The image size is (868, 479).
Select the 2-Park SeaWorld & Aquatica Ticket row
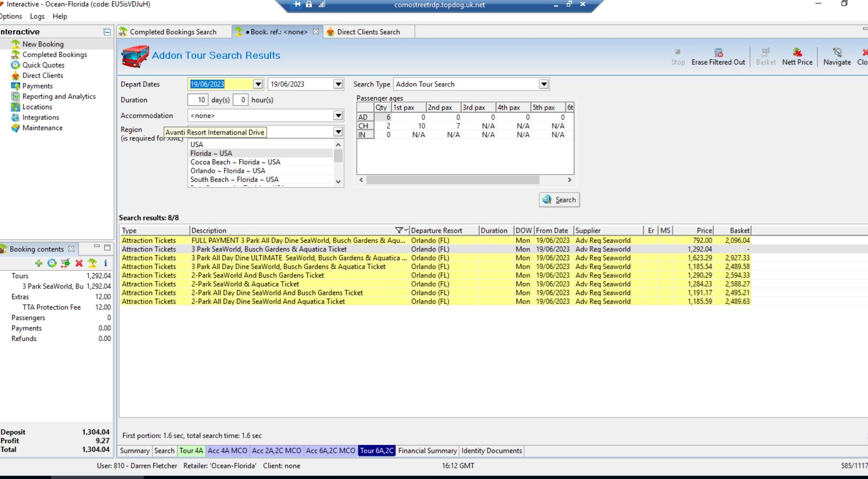[435, 284]
